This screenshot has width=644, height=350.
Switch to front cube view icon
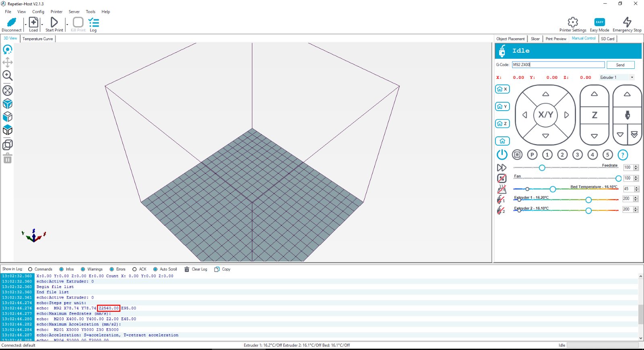point(8,117)
